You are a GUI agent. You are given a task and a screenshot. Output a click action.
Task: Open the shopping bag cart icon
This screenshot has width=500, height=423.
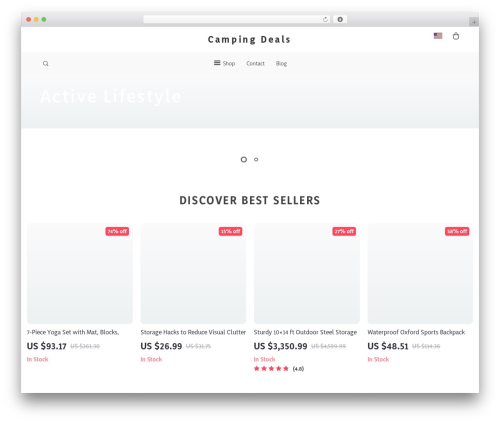(456, 36)
